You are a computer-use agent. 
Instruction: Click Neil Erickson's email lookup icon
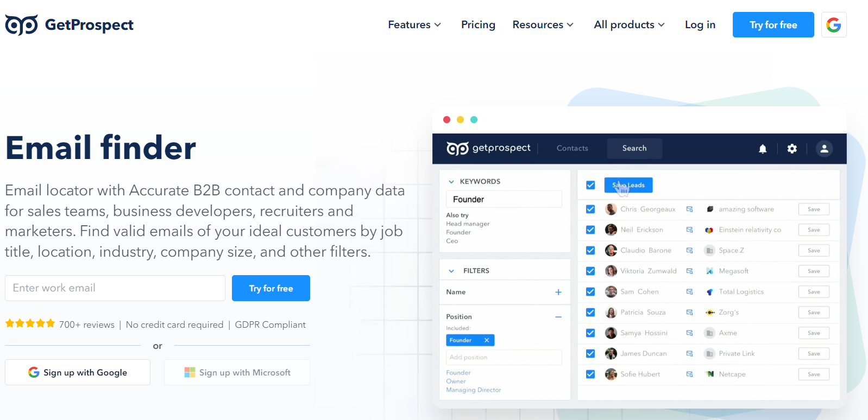(x=689, y=230)
